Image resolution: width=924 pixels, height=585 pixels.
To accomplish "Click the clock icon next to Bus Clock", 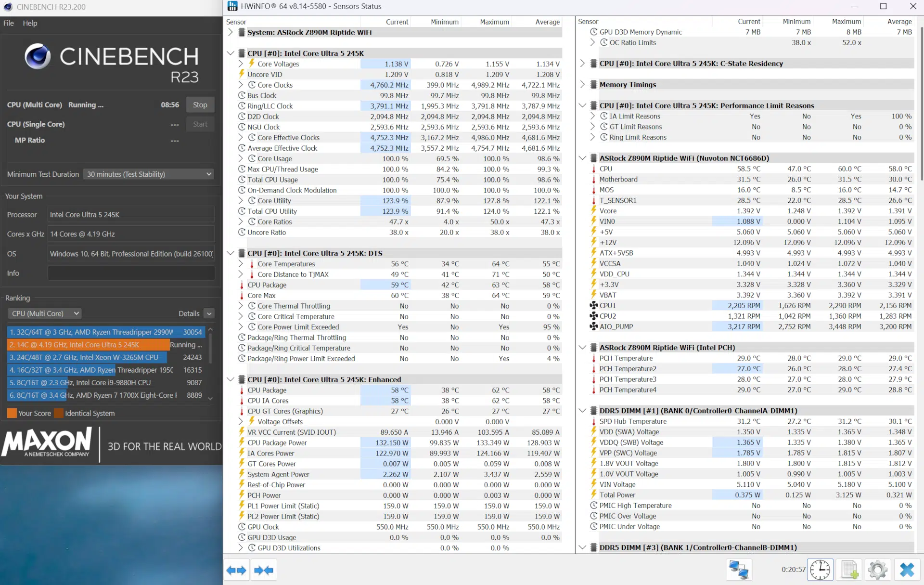I will pos(242,95).
